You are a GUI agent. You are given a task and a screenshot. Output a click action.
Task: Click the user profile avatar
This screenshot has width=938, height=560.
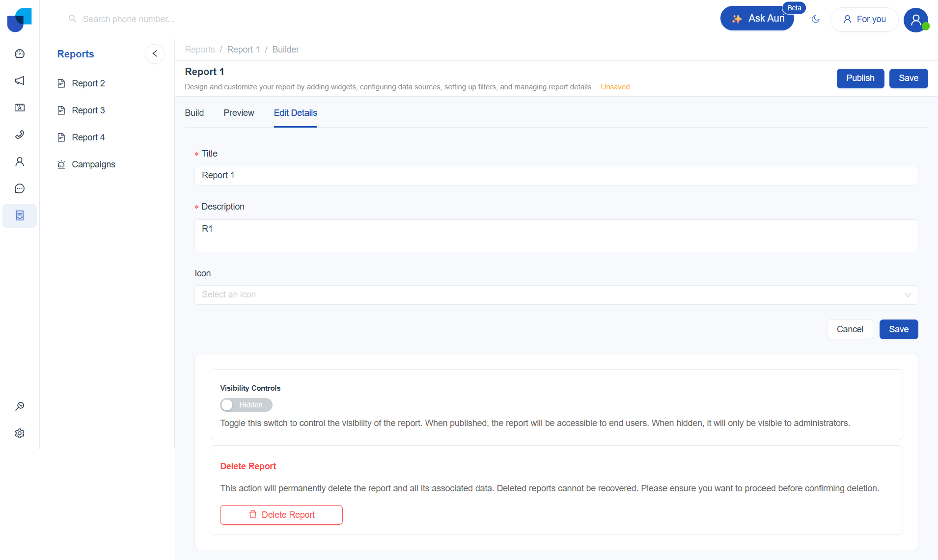pyautogui.click(x=915, y=20)
